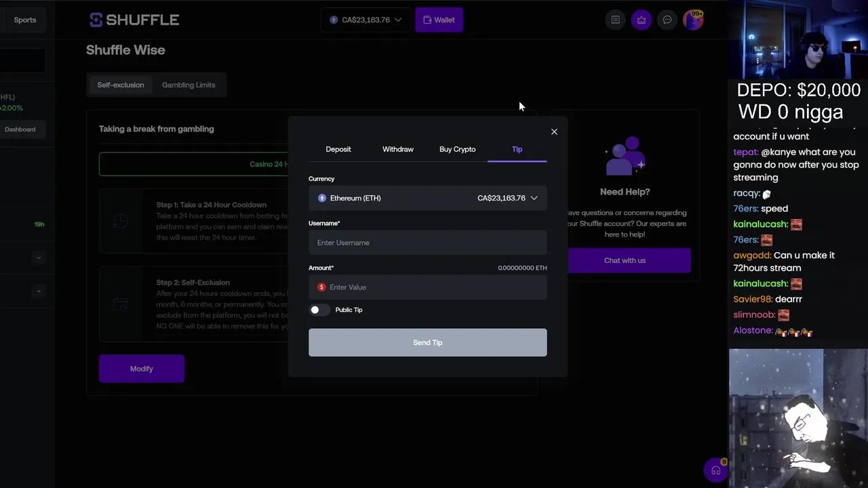Click the Need Help? heading
Image resolution: width=868 pixels, height=488 pixels.
tap(625, 192)
